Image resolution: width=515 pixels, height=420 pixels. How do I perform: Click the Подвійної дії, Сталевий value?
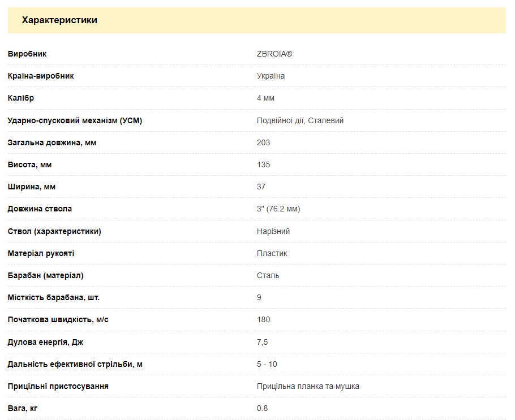300,120
